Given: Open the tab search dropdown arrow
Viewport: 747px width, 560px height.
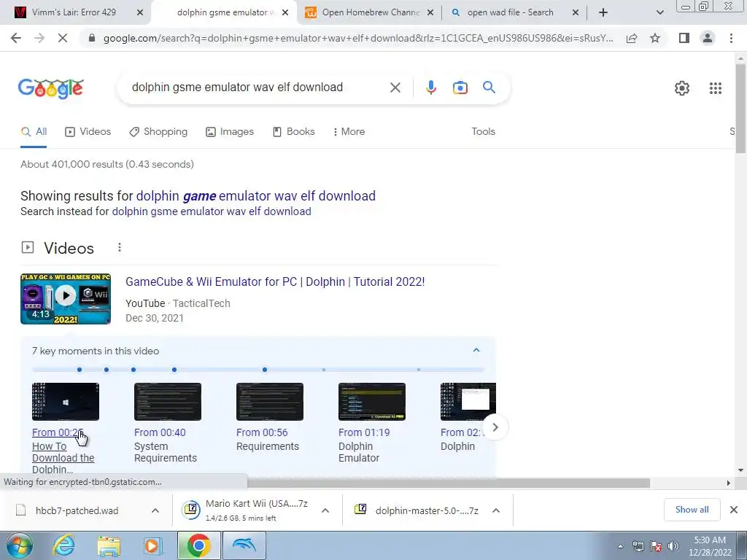Looking at the screenshot, I should click(x=659, y=13).
